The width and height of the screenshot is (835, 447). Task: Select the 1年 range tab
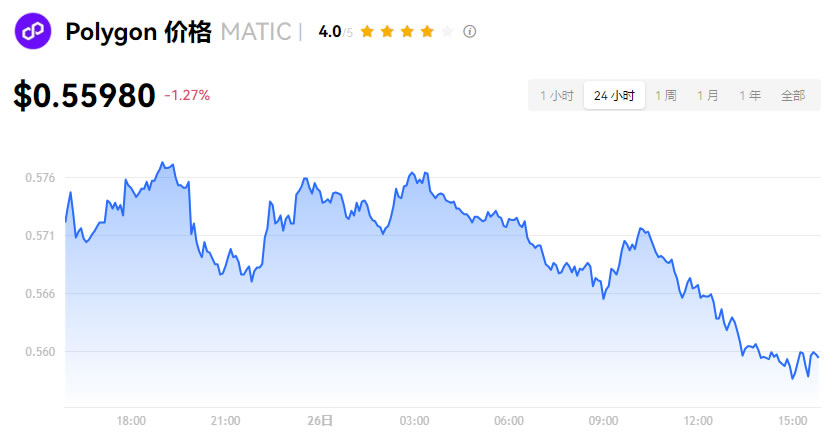pos(750,96)
